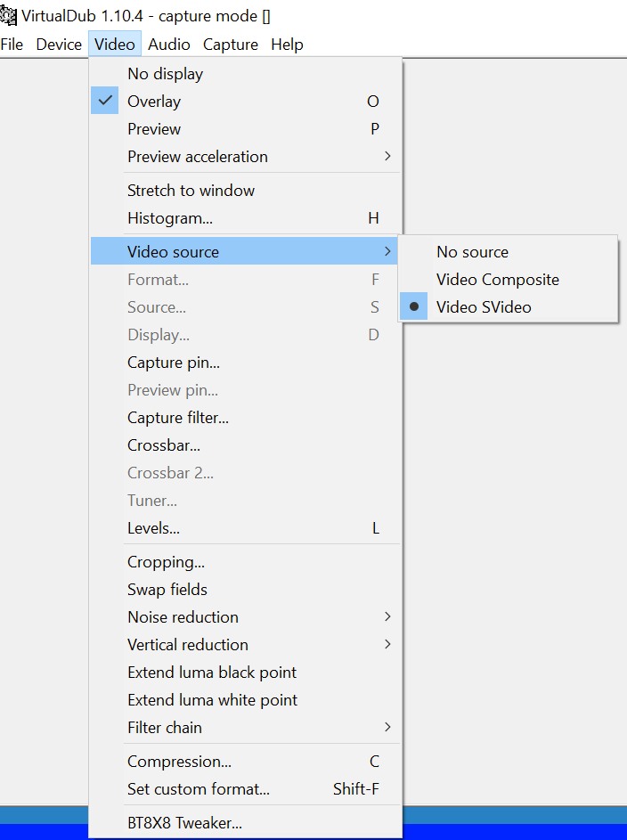The image size is (627, 840).
Task: Open the File menu
Action: tap(12, 45)
